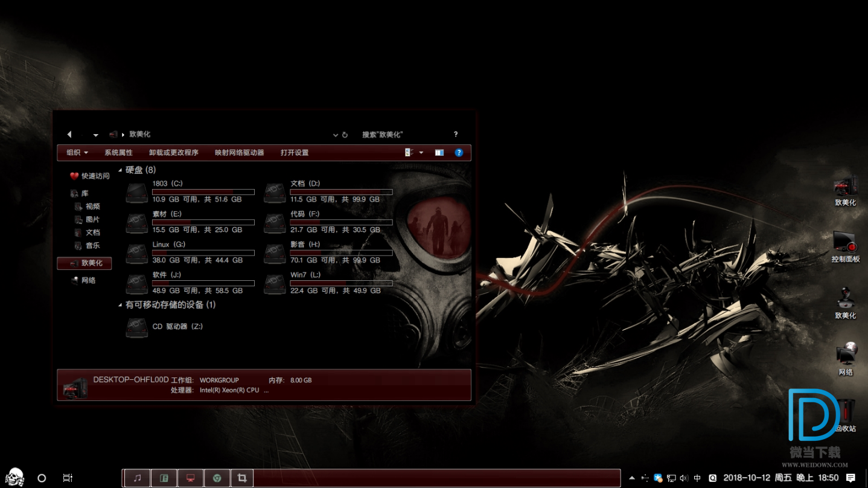Click the small question mark at top right
Screen dimensions: 868x488
pos(456,134)
